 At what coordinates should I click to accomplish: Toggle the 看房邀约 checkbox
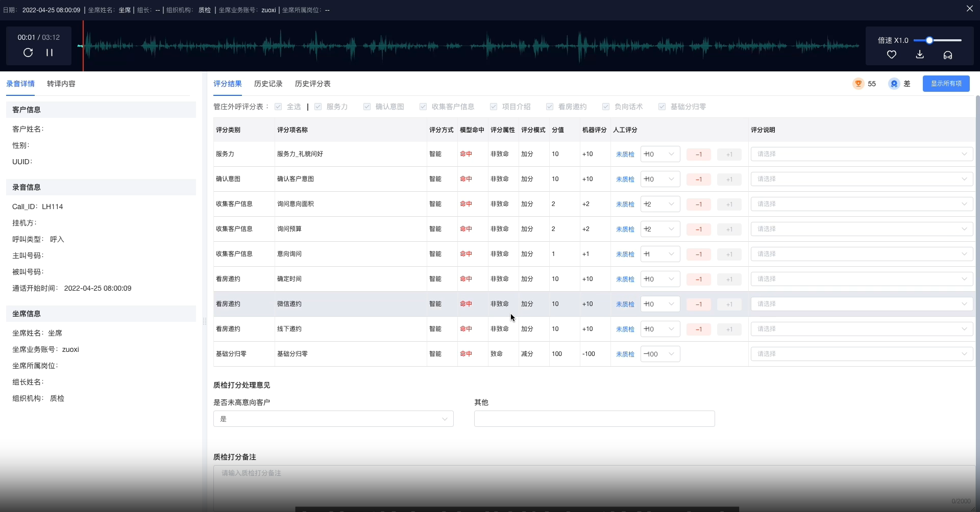(x=550, y=107)
